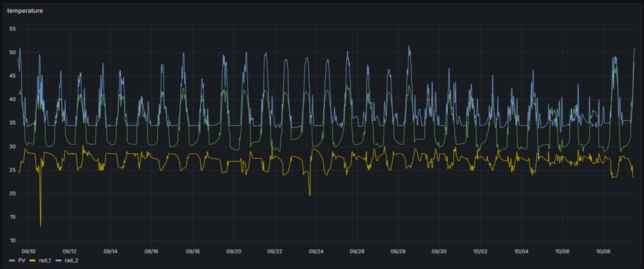This screenshot has height=269, width=644.
Task: Select the 10/02 tick on time axis
Action: 480,251
